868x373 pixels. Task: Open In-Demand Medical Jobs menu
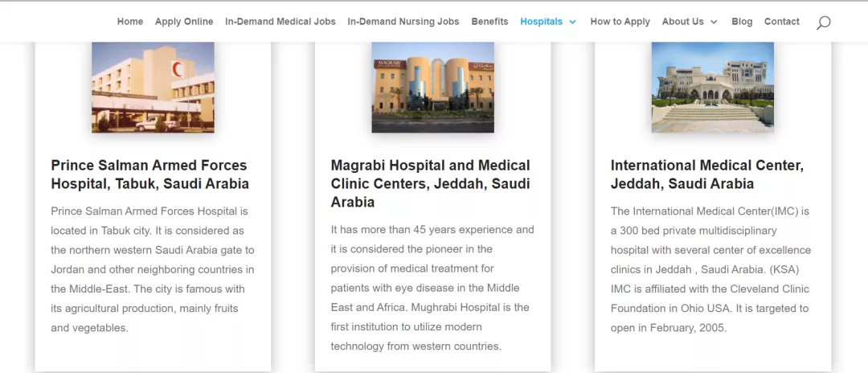(280, 22)
